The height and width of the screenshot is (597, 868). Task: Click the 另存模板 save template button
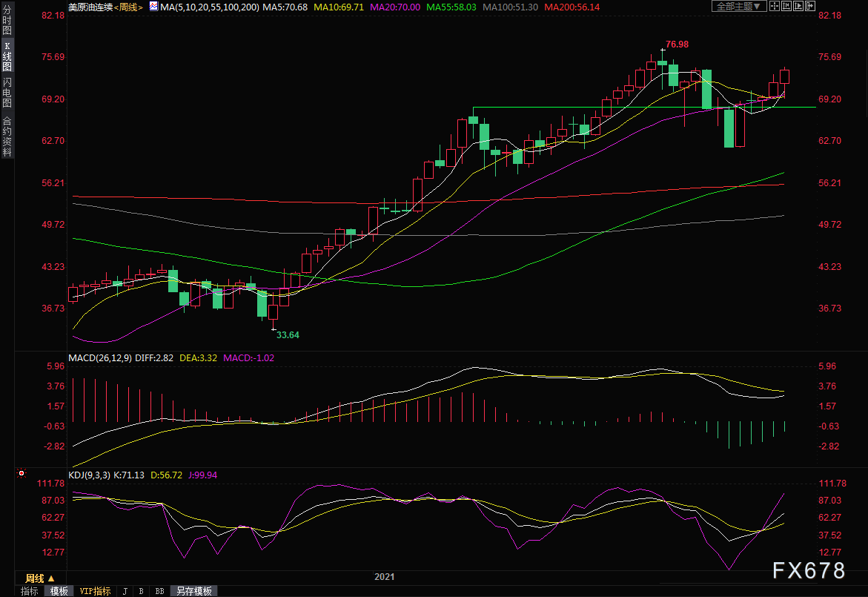click(194, 591)
